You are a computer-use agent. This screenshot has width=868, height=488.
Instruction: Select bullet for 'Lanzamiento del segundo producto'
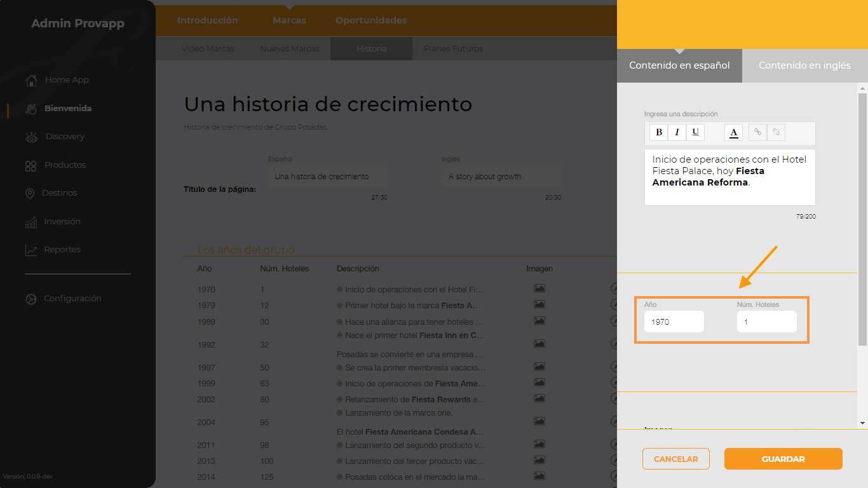tap(339, 445)
